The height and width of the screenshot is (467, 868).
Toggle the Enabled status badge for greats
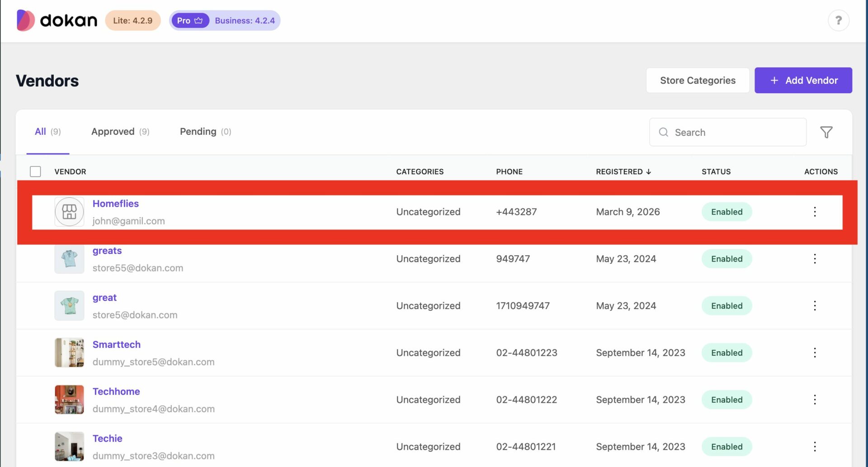[x=726, y=258]
